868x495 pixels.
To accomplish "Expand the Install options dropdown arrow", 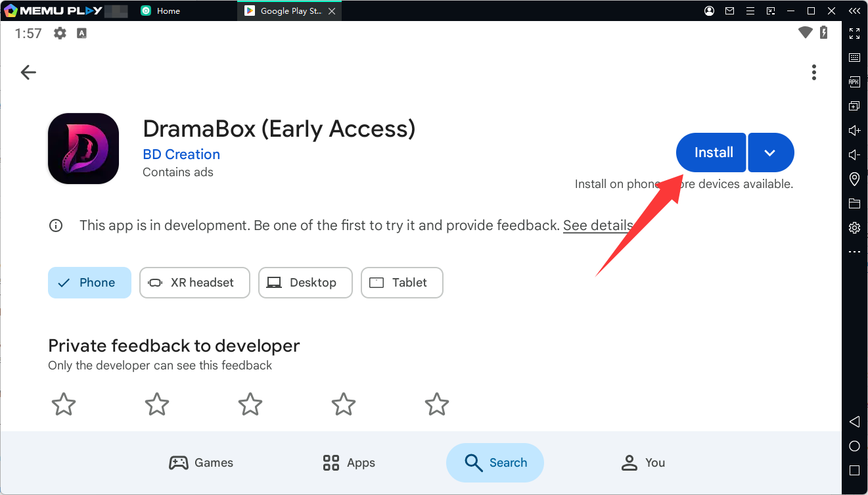I will tap(771, 153).
